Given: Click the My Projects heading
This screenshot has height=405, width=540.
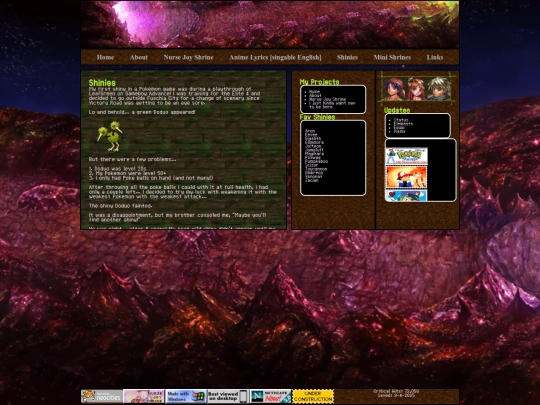Looking at the screenshot, I should [x=319, y=82].
